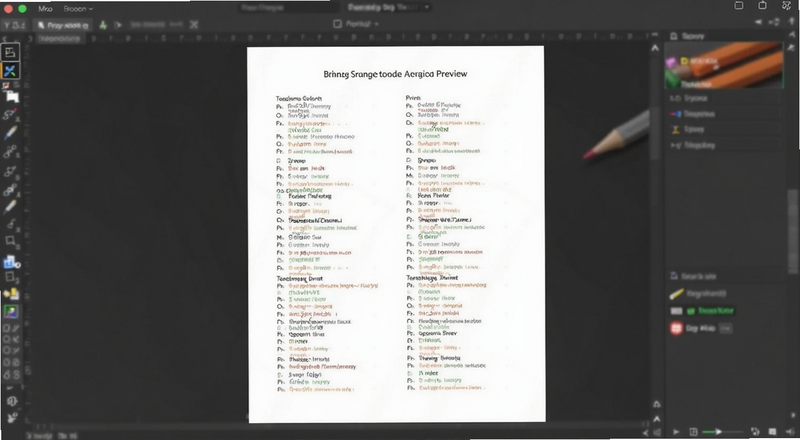Screen dimensions: 800x440
Task: Click the bottom-most icon in the left toolbar
Action: pos(11,418)
